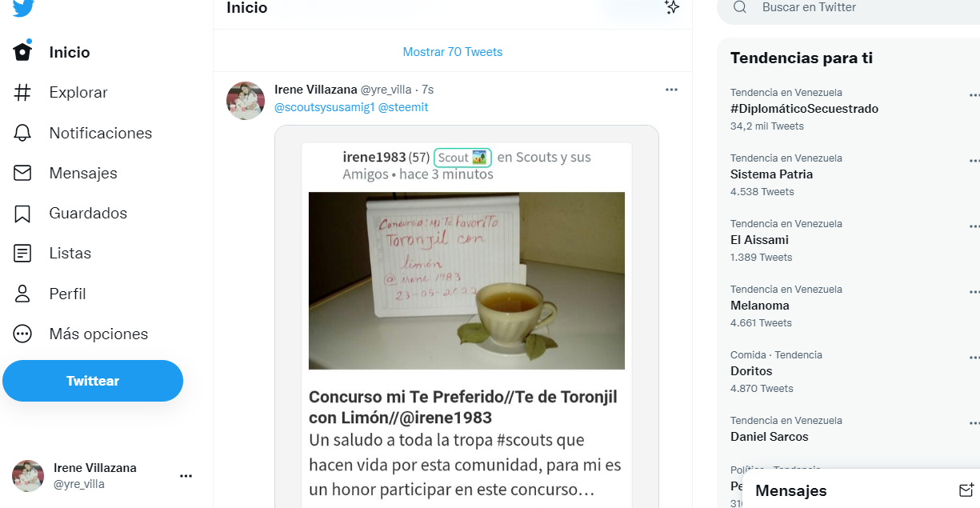Click the search magnifier icon
This screenshot has width=980, height=508.
coord(740,7)
